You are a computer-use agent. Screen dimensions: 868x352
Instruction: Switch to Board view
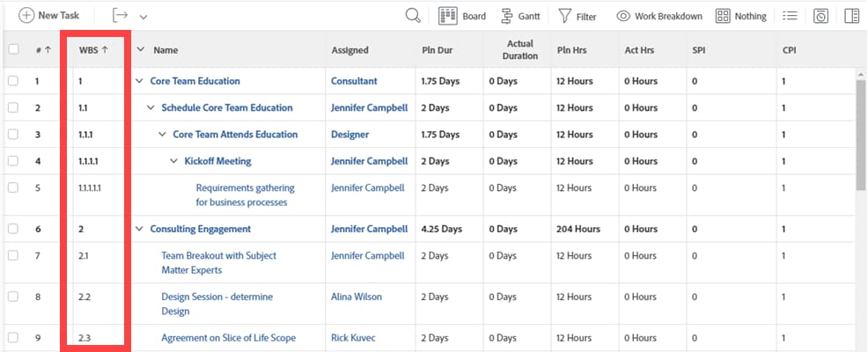pos(462,16)
